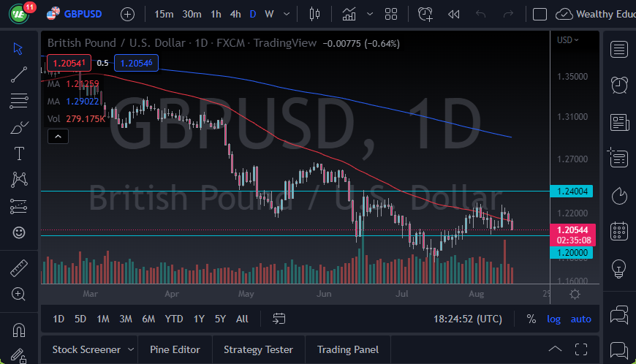Collapse the indicator legend

57,136
